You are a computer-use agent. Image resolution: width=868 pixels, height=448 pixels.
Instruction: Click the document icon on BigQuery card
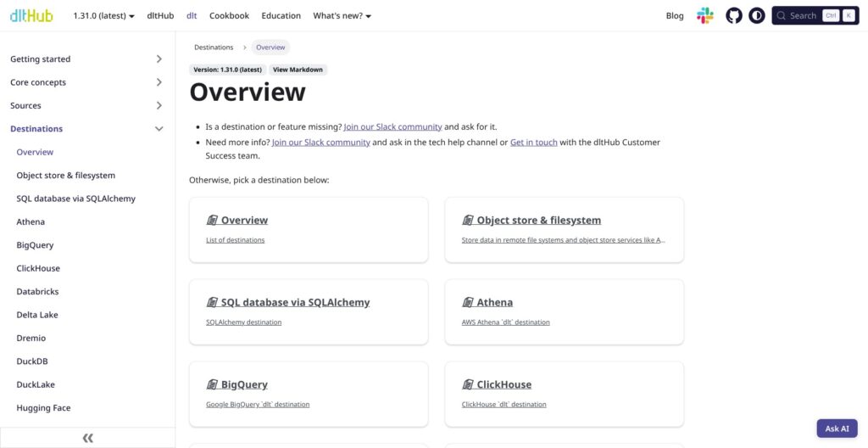click(212, 384)
